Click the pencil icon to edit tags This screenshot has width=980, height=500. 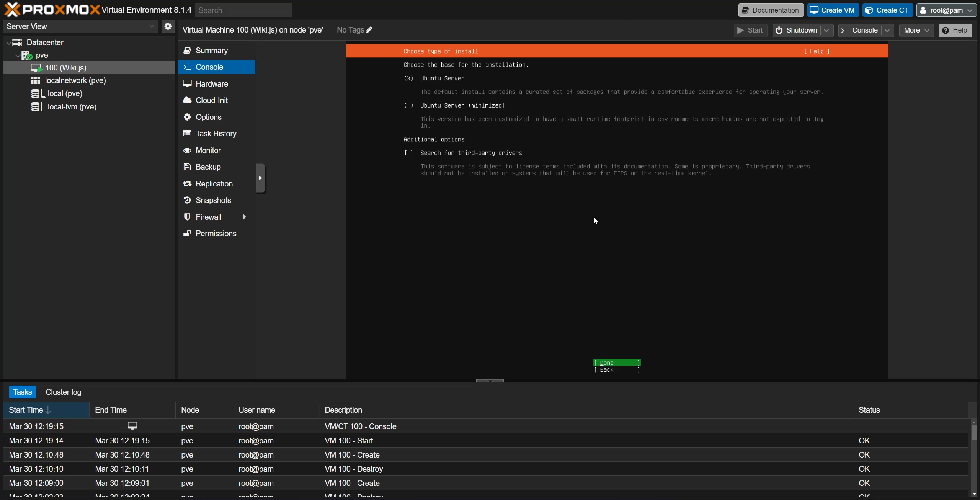point(369,30)
